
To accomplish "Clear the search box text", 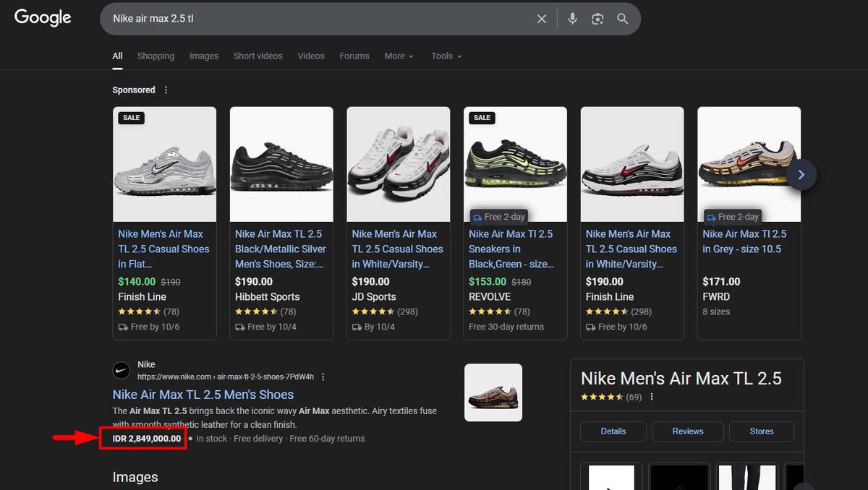I will (x=541, y=19).
